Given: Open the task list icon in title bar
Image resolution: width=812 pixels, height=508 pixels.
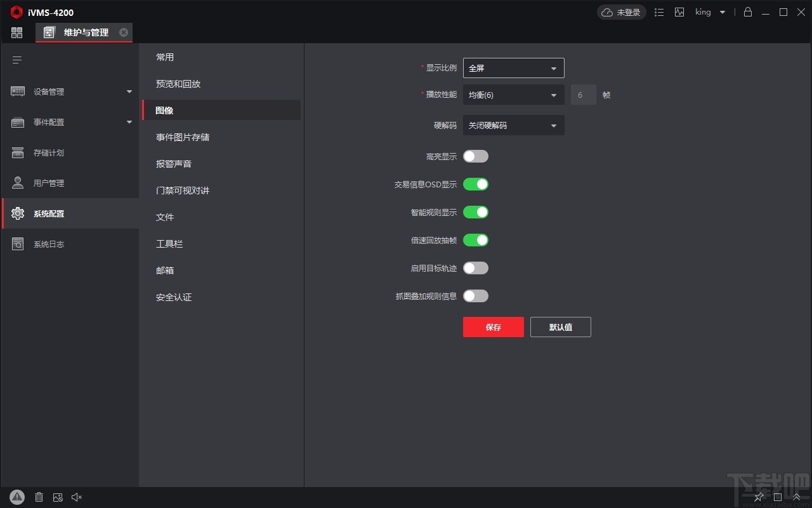Looking at the screenshot, I should tap(659, 12).
